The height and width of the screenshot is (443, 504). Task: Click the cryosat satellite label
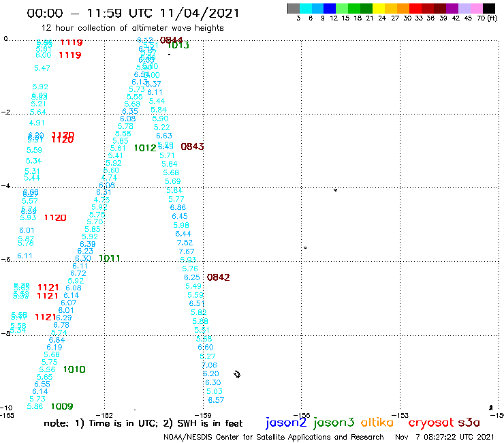point(431,423)
